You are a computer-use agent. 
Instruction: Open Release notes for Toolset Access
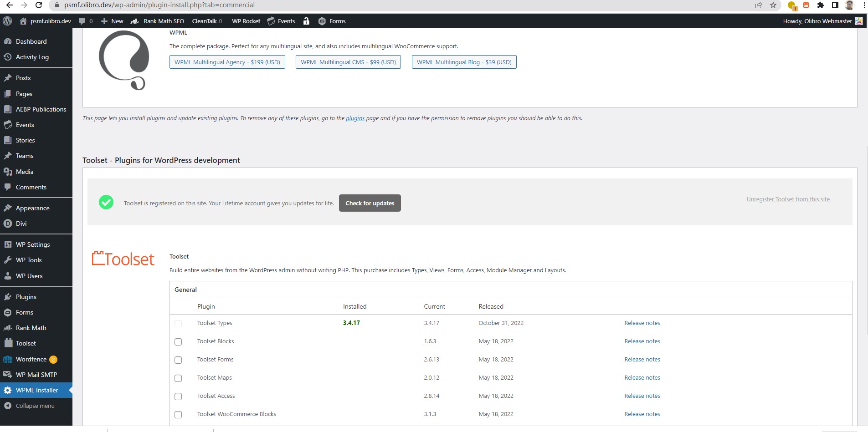coord(642,396)
